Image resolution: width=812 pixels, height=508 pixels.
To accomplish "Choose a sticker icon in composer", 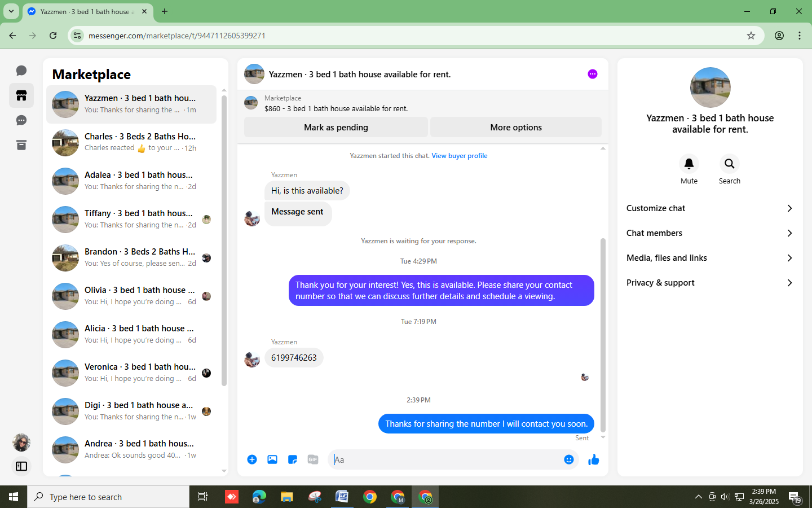I will (293, 459).
